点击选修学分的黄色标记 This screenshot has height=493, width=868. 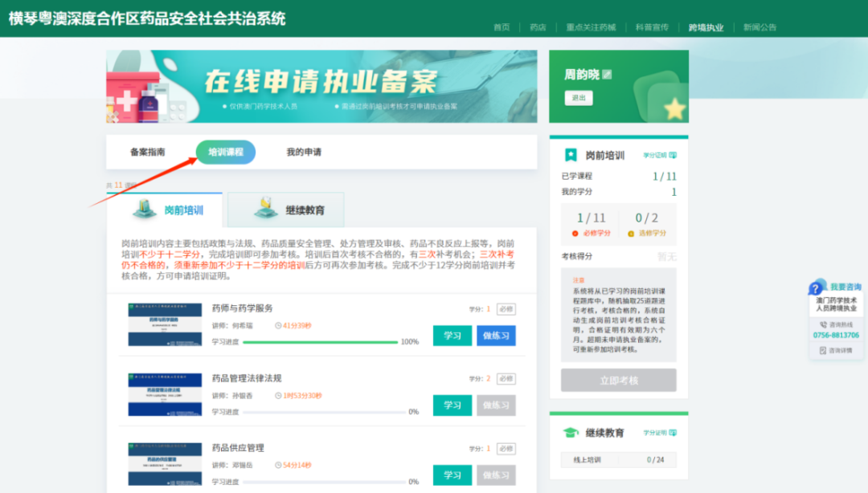(630, 233)
